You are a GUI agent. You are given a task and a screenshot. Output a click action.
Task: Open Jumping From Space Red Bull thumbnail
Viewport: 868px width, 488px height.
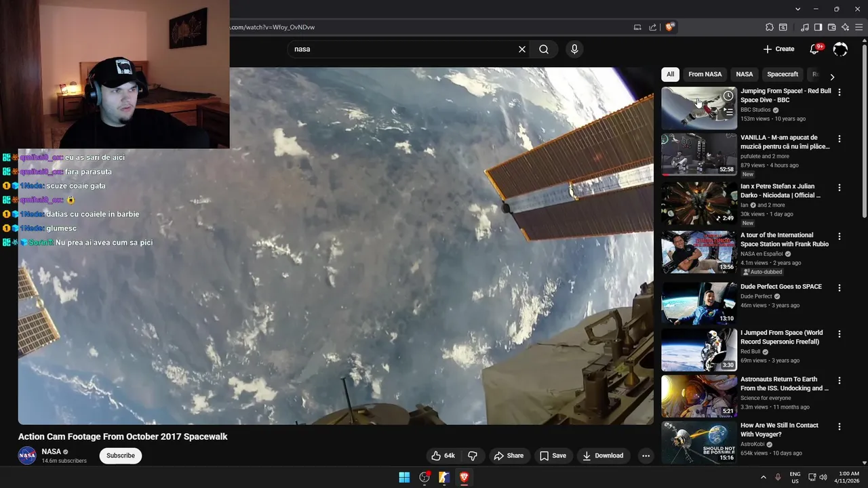699,108
